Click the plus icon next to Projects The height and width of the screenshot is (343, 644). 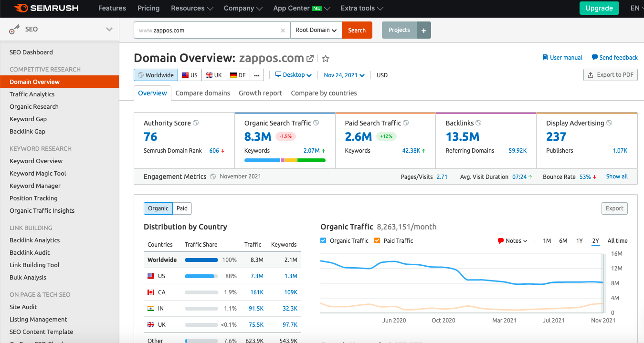[424, 30]
